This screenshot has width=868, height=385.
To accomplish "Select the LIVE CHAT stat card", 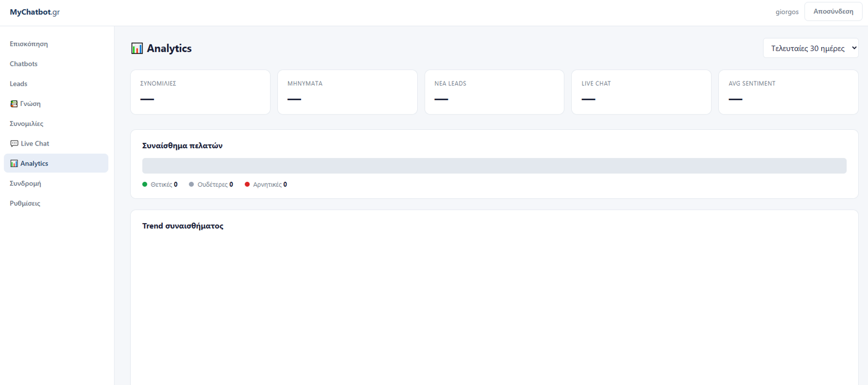I will 641,92.
